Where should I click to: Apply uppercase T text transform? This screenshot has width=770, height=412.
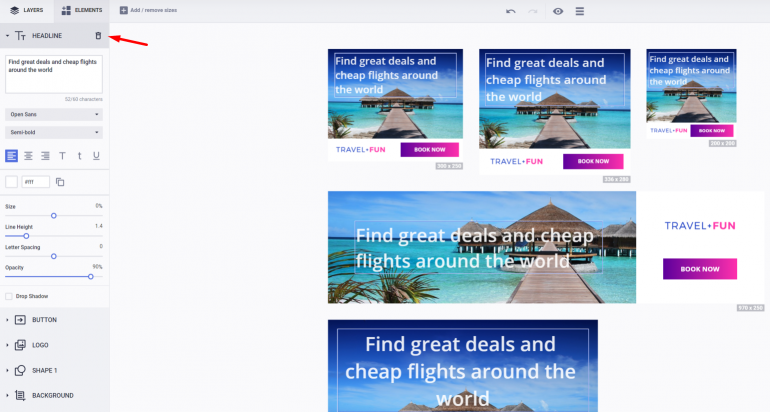point(62,156)
